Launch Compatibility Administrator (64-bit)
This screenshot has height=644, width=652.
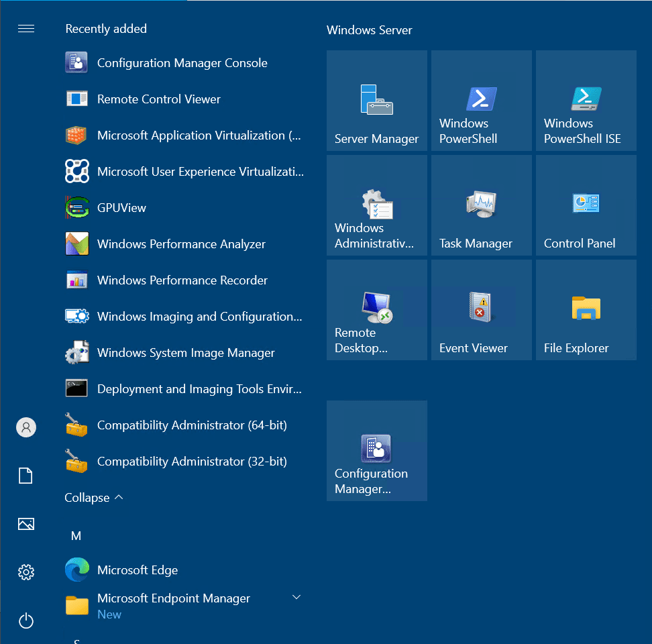tap(185, 425)
